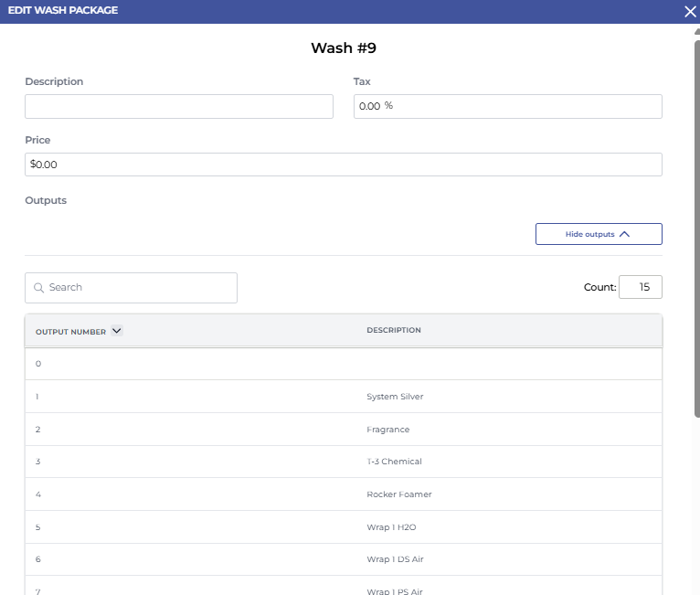Pick the Rocker Foamer output row
700x595 pixels.
tap(343, 494)
